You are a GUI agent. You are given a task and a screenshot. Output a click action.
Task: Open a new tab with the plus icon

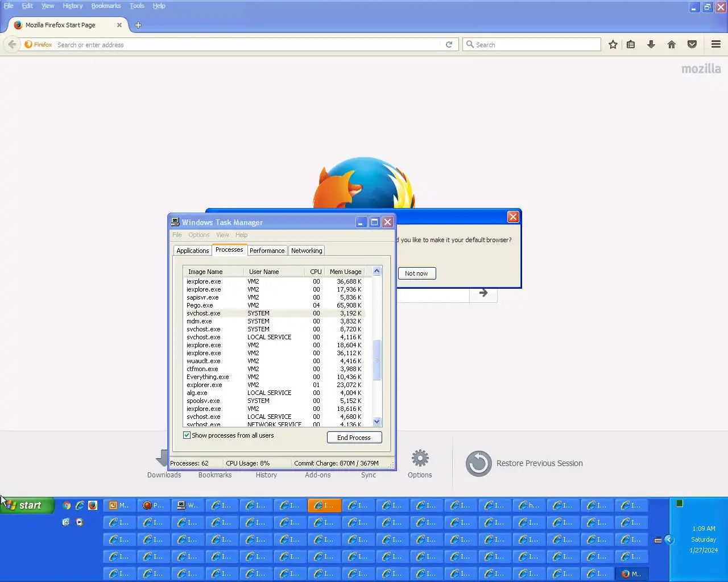coord(138,25)
